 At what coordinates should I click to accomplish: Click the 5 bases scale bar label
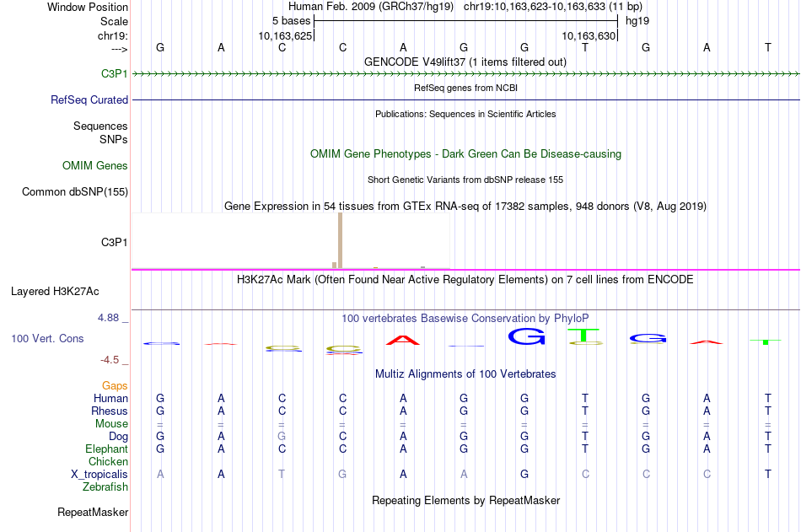tap(291, 21)
